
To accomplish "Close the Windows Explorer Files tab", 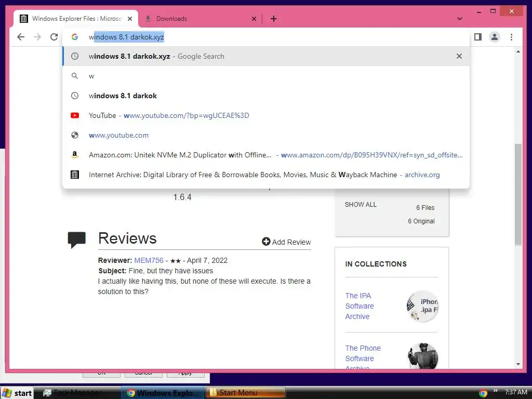I will pos(130,19).
